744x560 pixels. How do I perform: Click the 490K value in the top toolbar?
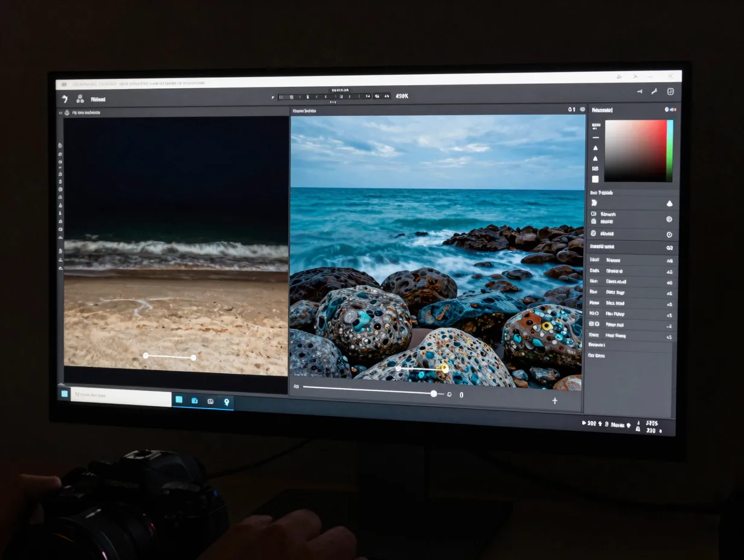(402, 96)
